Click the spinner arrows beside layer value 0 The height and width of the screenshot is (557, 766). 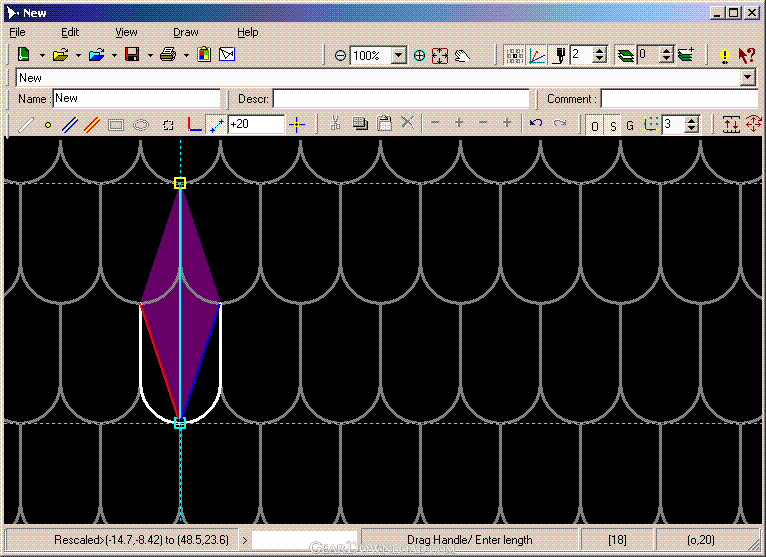[666, 55]
